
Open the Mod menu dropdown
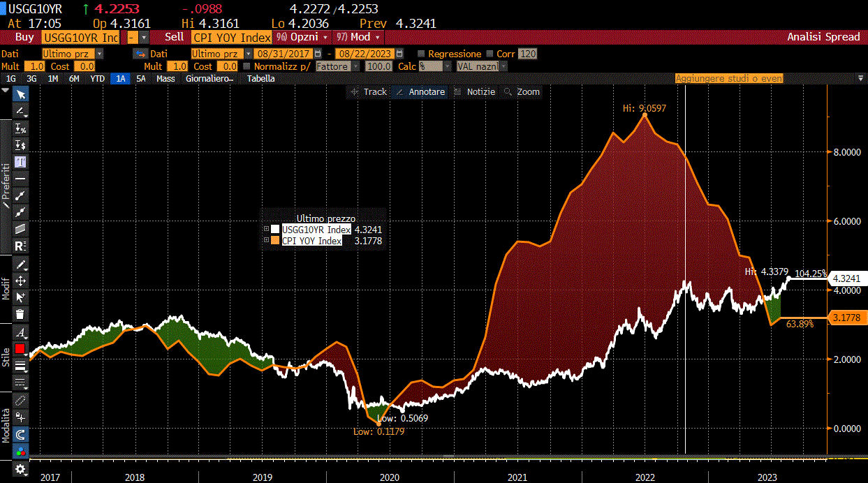[359, 37]
